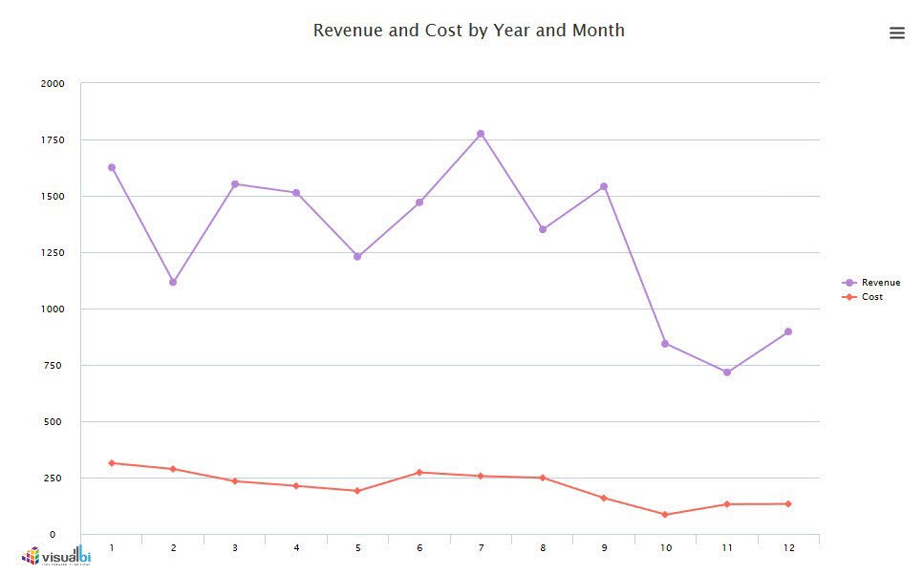Select the Cost diamond marker at month 1

pos(112,463)
